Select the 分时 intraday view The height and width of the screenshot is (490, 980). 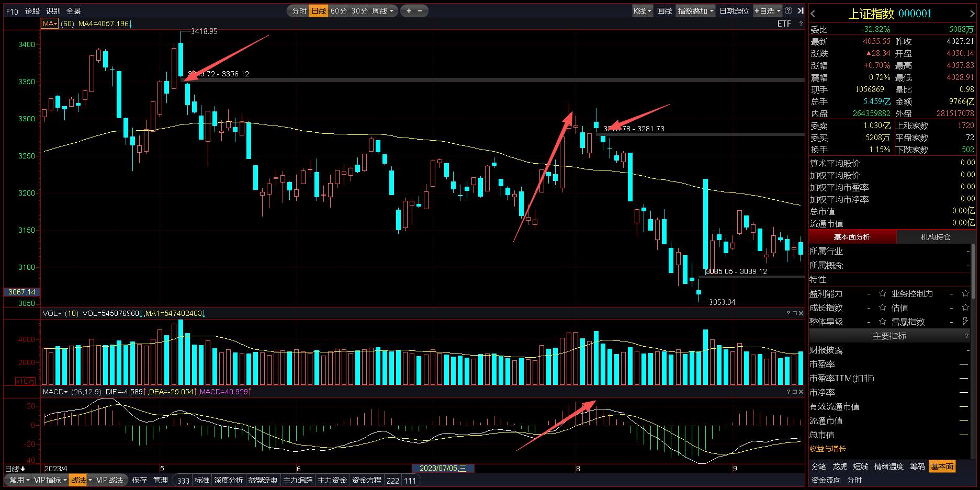pyautogui.click(x=299, y=10)
